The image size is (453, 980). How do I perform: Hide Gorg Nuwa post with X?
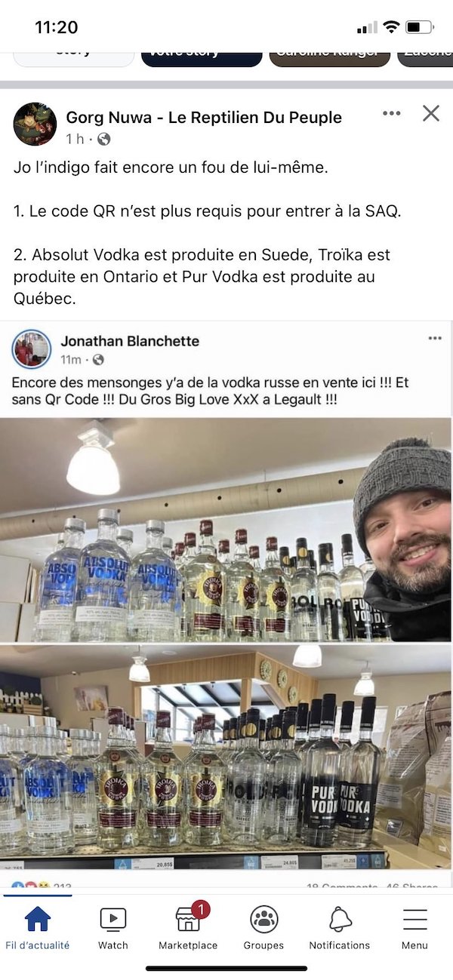(x=430, y=113)
